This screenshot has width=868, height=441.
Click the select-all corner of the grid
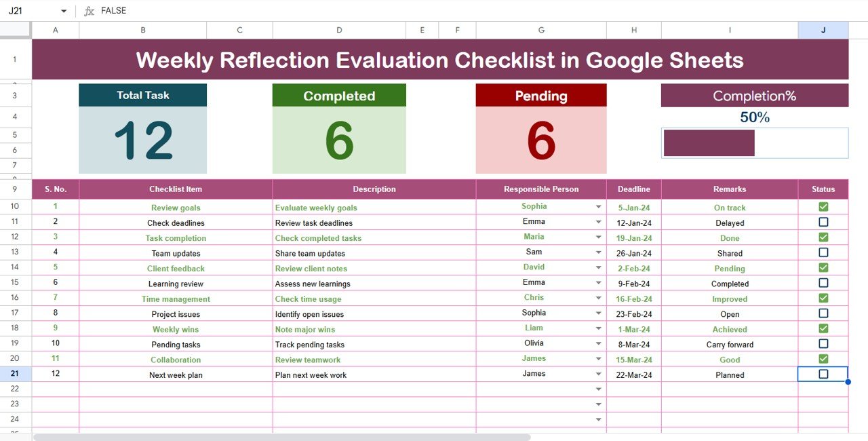(16, 30)
